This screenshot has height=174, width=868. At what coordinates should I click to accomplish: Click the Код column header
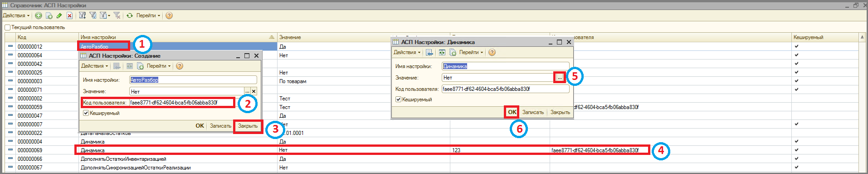(x=47, y=37)
